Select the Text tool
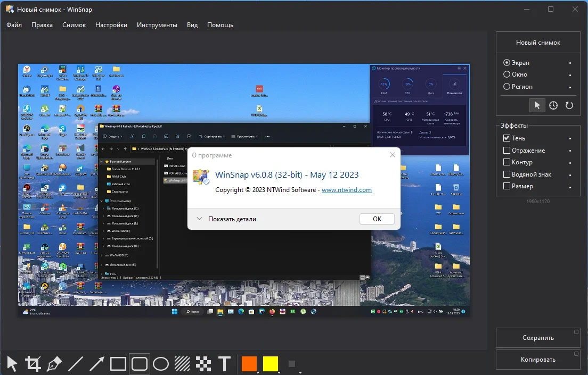 coord(225,364)
